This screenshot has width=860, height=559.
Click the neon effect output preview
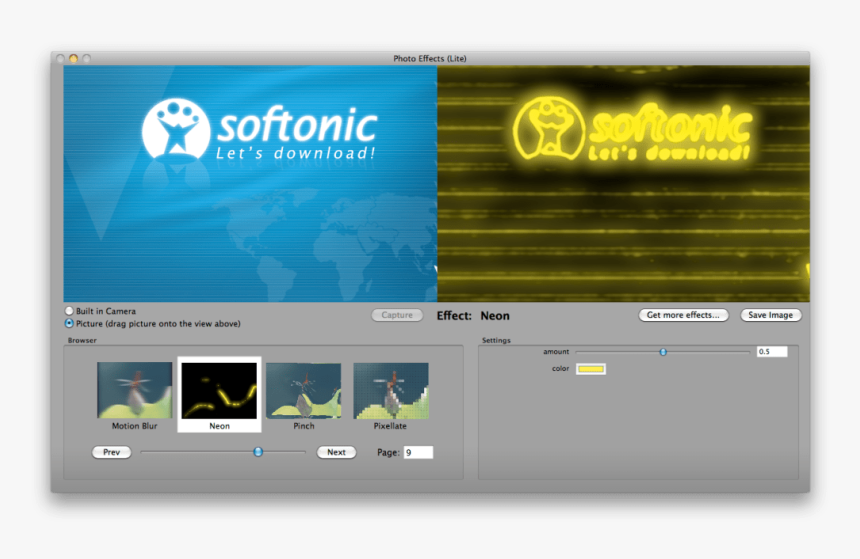(623, 184)
